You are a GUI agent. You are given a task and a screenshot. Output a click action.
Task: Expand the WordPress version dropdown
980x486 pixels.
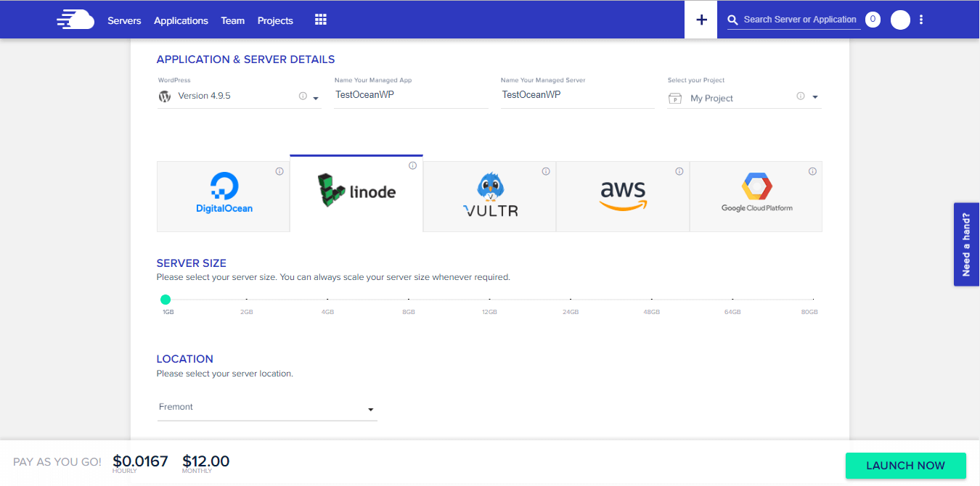316,98
